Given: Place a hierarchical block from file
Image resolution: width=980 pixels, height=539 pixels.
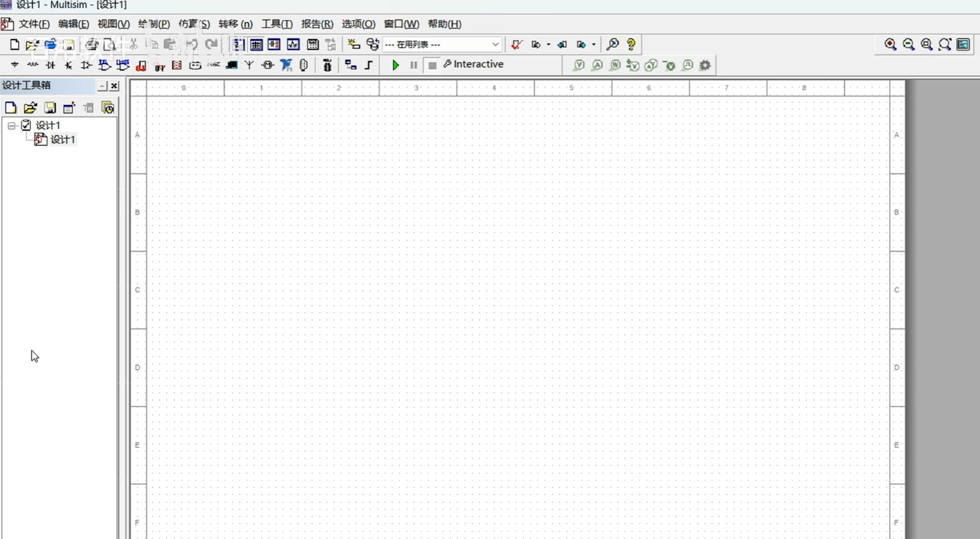Looking at the screenshot, I should point(350,65).
